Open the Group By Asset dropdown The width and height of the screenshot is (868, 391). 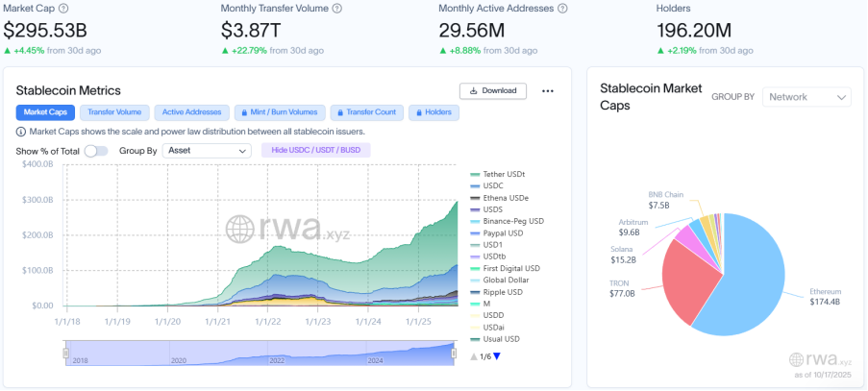click(x=207, y=151)
